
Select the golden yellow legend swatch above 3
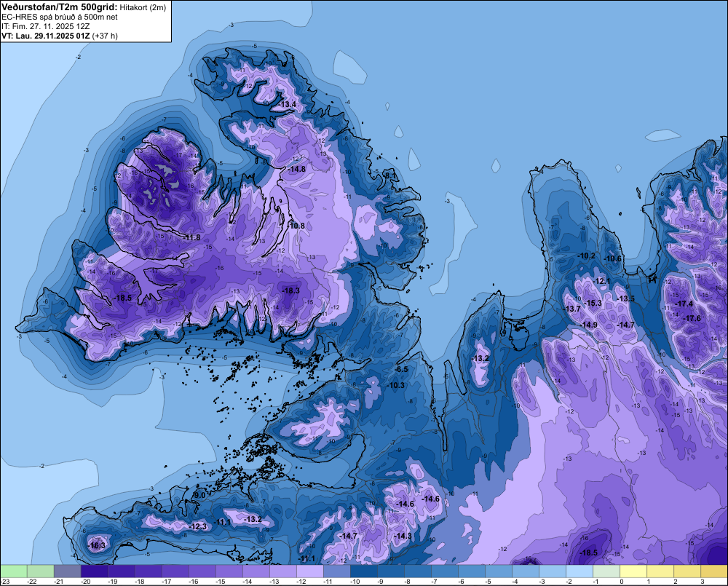(713, 571)
